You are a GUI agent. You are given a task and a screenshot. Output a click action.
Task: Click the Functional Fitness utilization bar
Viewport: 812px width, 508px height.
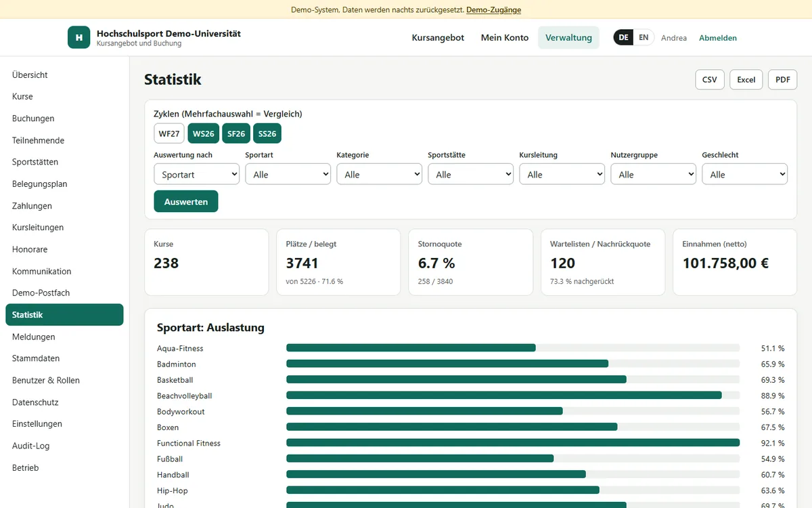[513, 443]
